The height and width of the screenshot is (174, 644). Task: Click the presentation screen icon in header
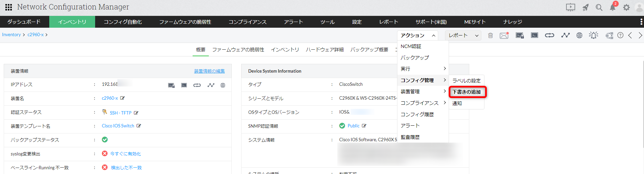(x=570, y=7)
